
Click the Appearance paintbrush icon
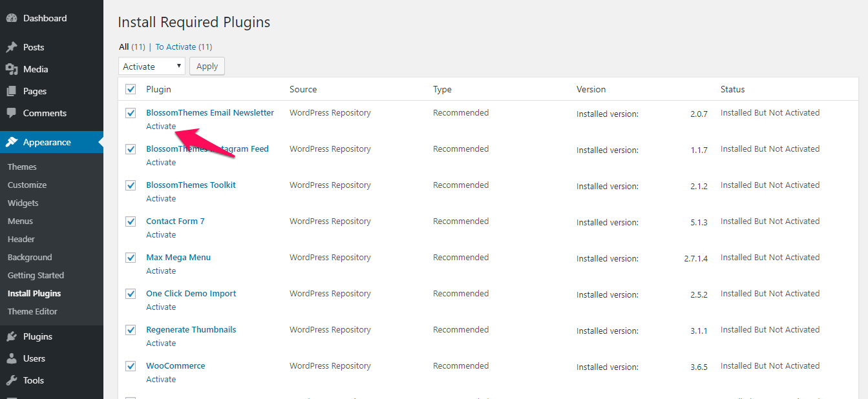pyautogui.click(x=11, y=142)
